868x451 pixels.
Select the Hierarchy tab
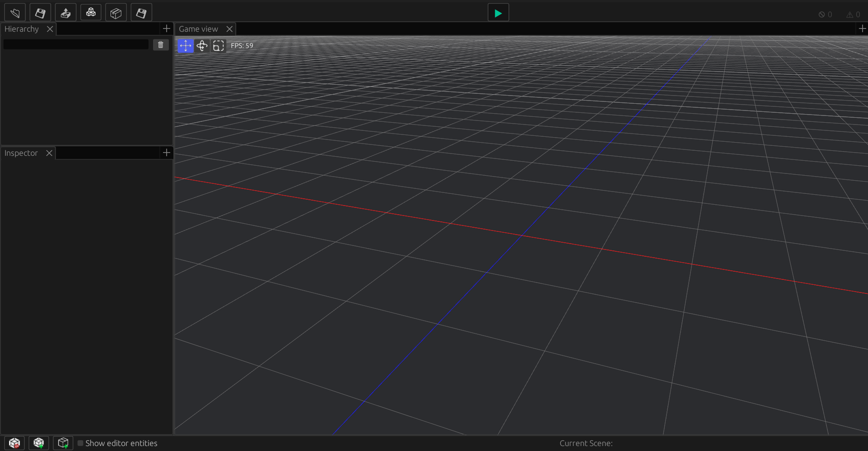pyautogui.click(x=22, y=29)
